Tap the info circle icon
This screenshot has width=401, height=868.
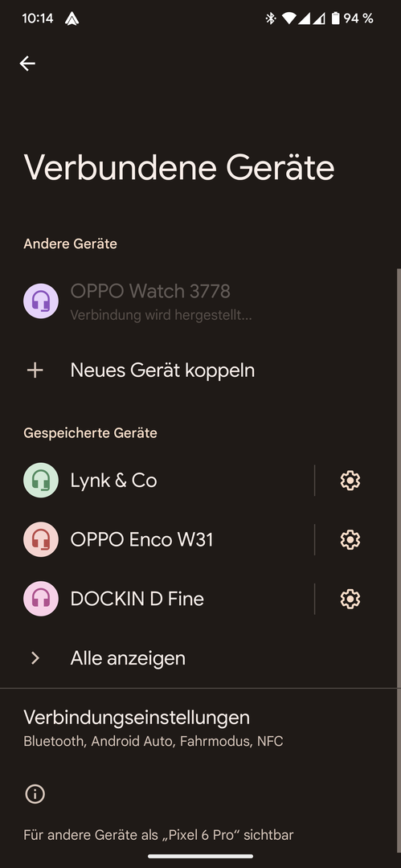click(35, 794)
